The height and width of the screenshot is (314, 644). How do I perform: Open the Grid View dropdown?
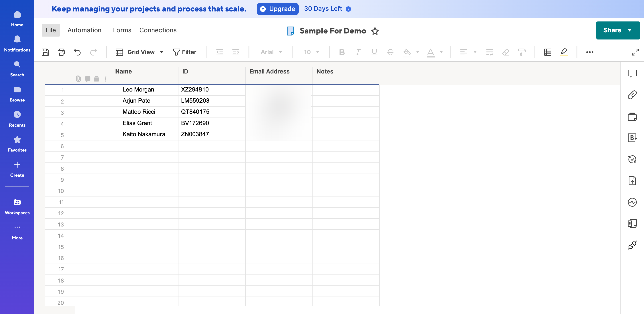139,52
